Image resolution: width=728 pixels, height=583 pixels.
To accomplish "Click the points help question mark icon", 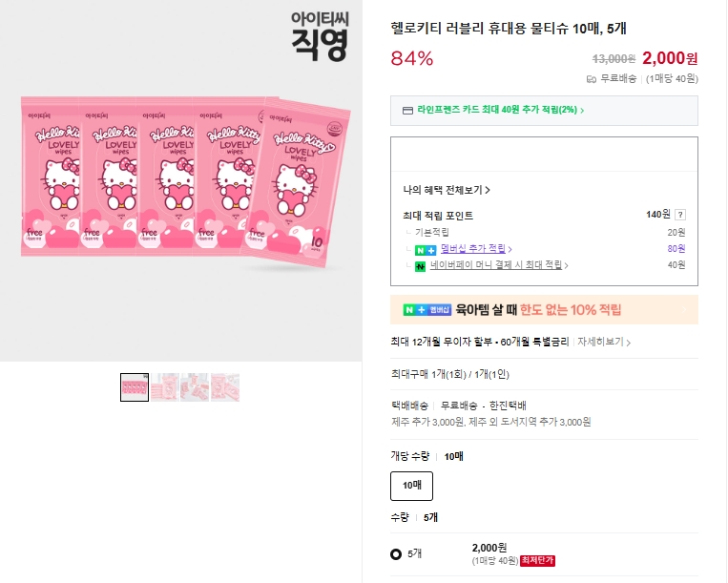I will (x=680, y=215).
